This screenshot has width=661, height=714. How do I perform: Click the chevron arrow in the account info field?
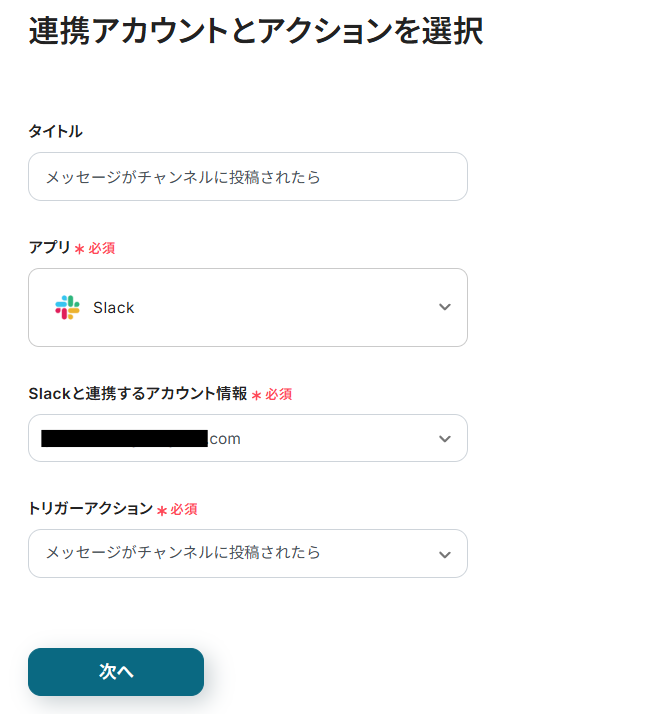click(445, 439)
